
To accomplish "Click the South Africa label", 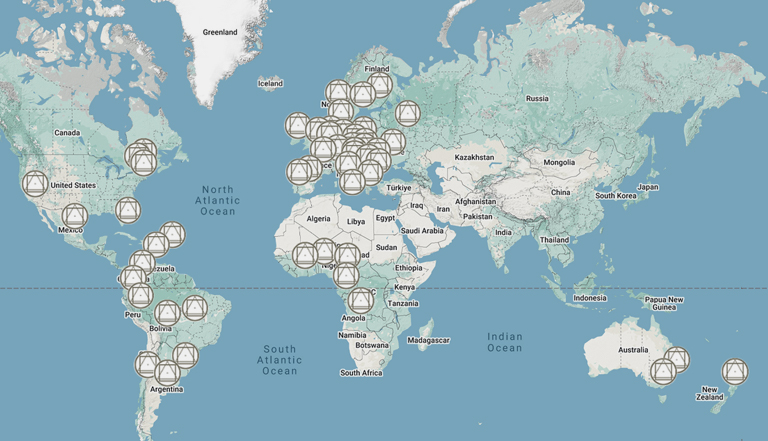I will (x=361, y=373).
